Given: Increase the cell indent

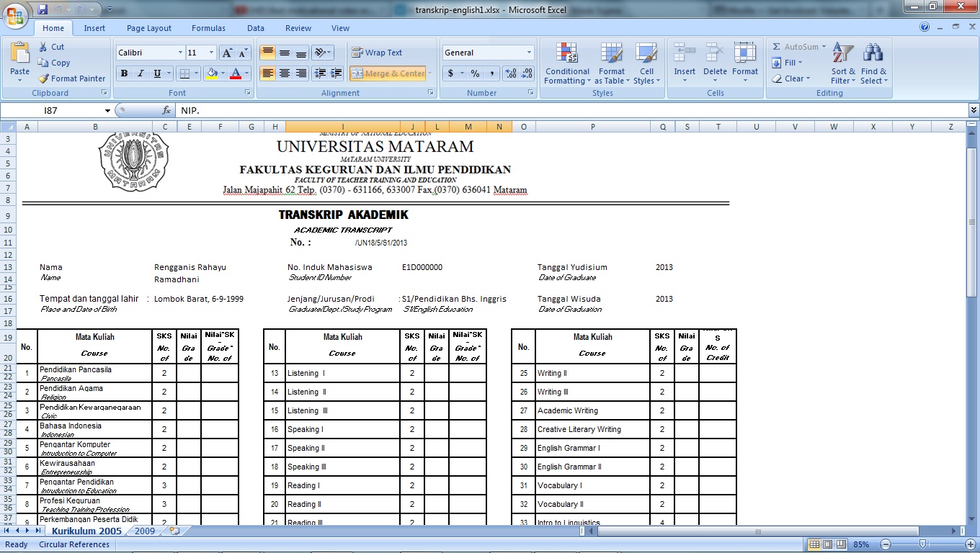Looking at the screenshot, I should click(x=337, y=73).
